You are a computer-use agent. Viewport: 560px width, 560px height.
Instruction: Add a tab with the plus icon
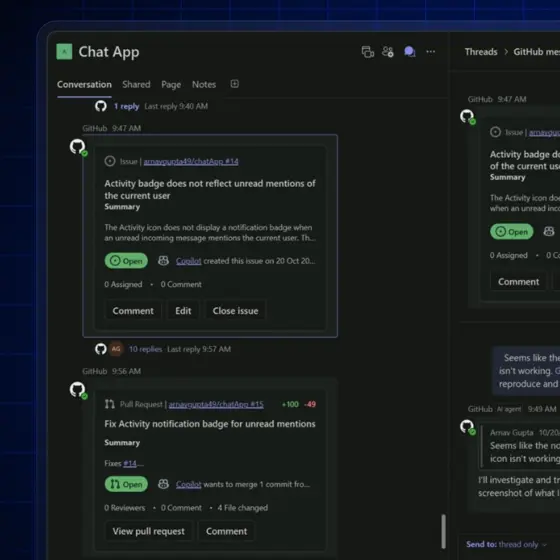[235, 84]
